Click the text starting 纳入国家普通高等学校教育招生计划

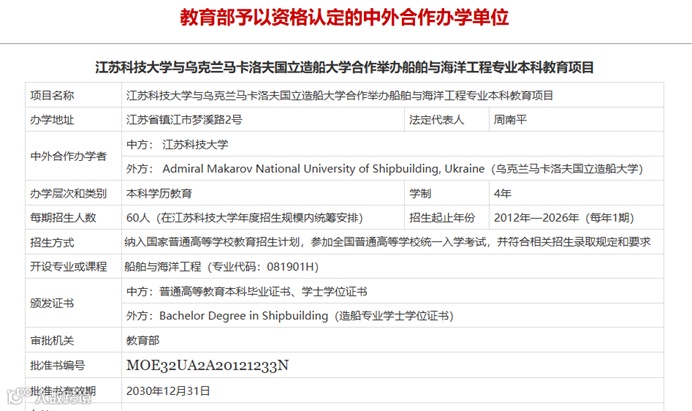click(x=387, y=242)
